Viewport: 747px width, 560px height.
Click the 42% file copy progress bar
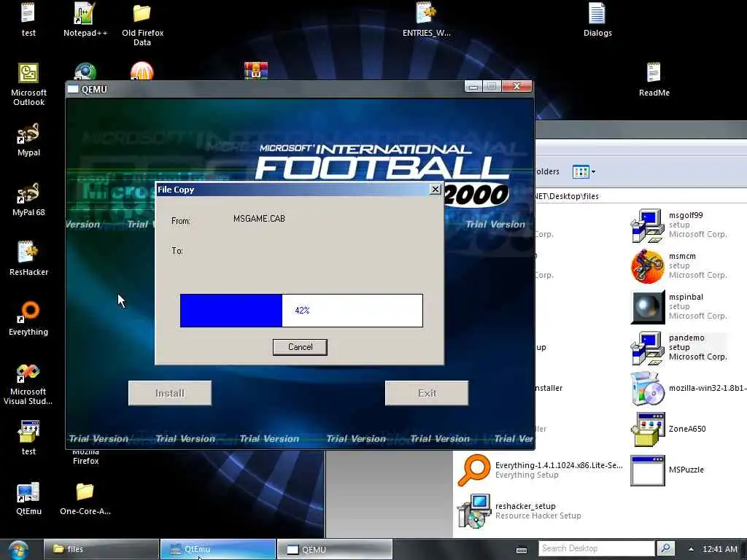(301, 311)
